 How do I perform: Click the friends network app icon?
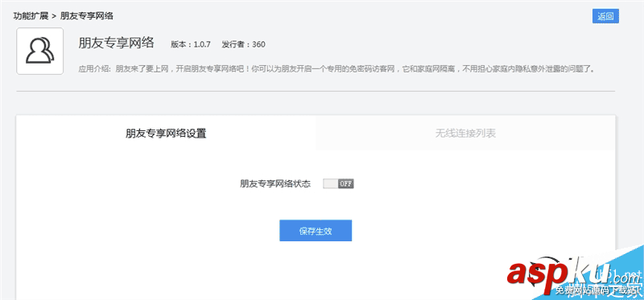[x=39, y=51]
